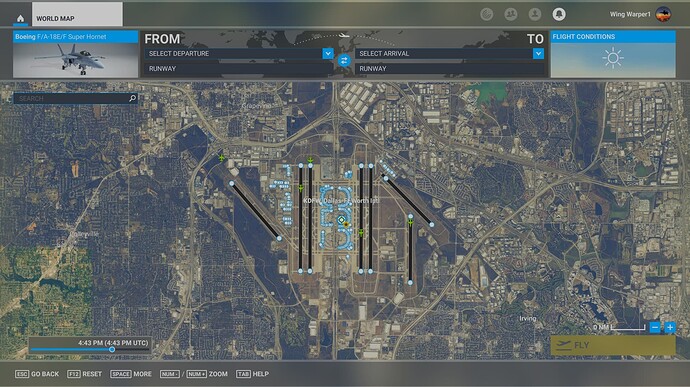Open the multiplayer friends group icon
Viewport: 690px width, 387px height.
pos(510,14)
